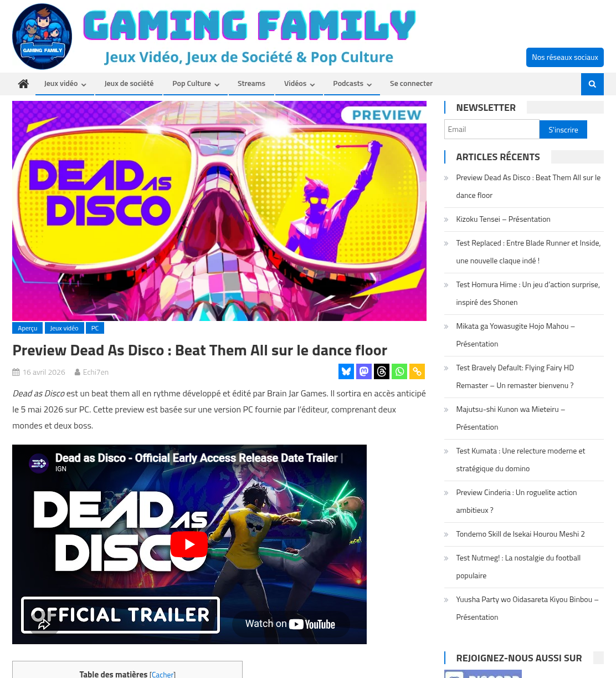The image size is (616, 678).
Task: Open Test Homura Hime recent article
Action: point(528,293)
